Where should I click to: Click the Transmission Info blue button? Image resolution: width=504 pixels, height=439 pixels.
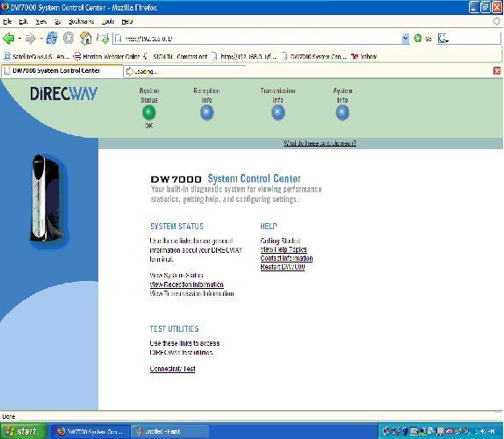point(278,112)
